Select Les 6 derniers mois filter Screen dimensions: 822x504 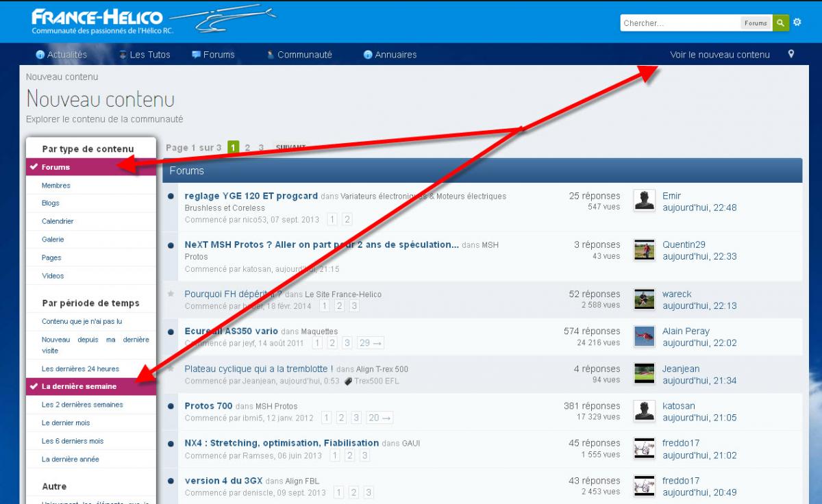pos(91,441)
